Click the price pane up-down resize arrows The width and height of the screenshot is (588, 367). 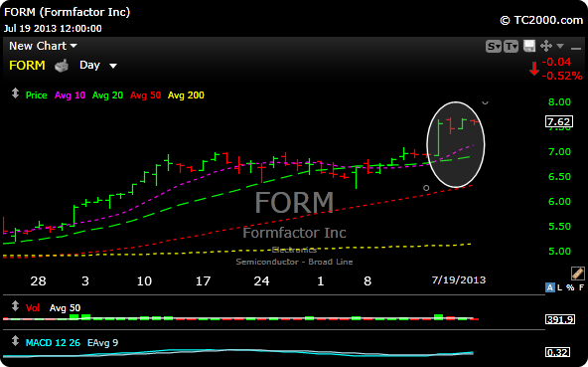pos(15,93)
